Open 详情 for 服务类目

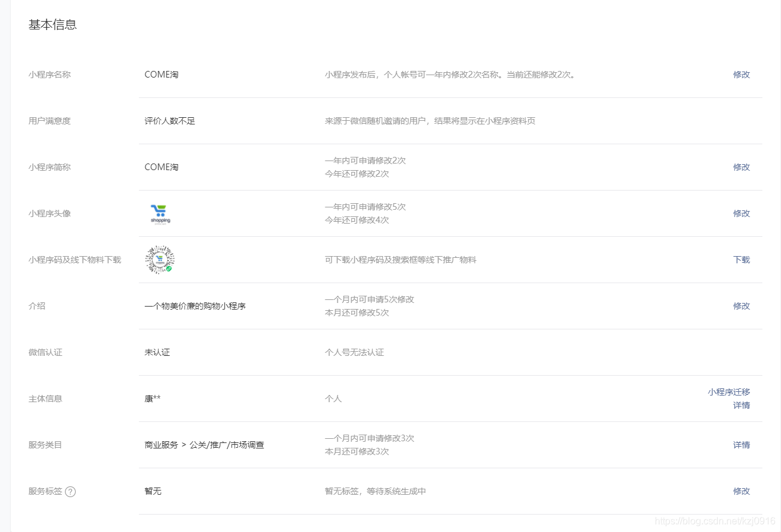[x=741, y=445]
